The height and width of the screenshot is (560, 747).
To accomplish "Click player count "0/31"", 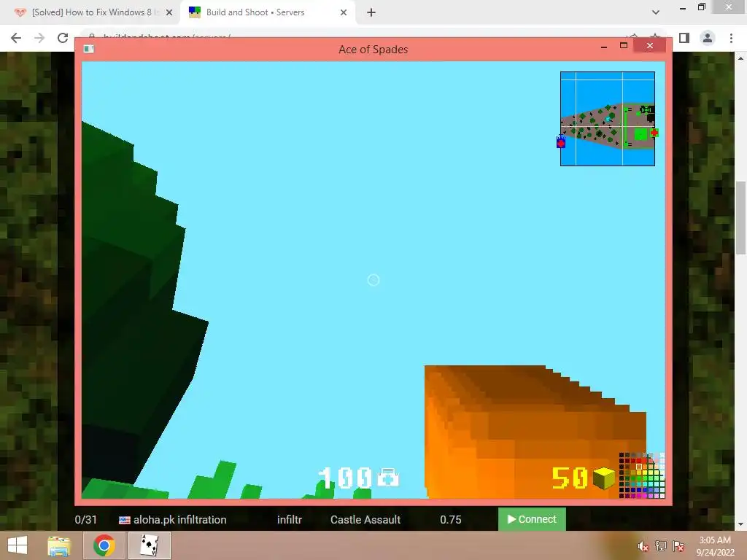I will click(x=86, y=519).
